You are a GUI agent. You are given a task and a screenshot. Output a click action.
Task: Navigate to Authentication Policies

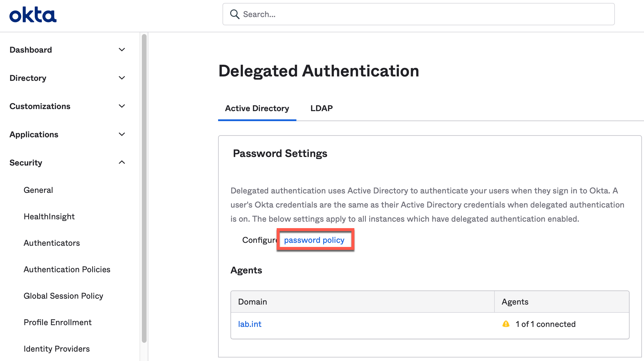tap(67, 269)
